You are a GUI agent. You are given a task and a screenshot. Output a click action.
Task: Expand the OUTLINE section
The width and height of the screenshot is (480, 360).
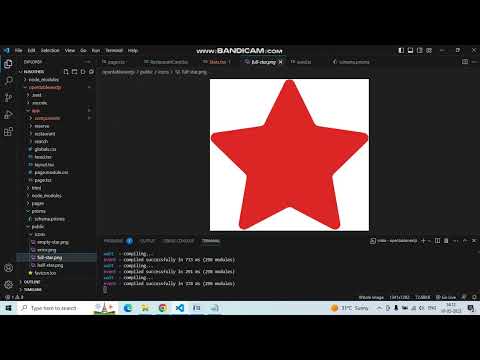click(x=32, y=282)
